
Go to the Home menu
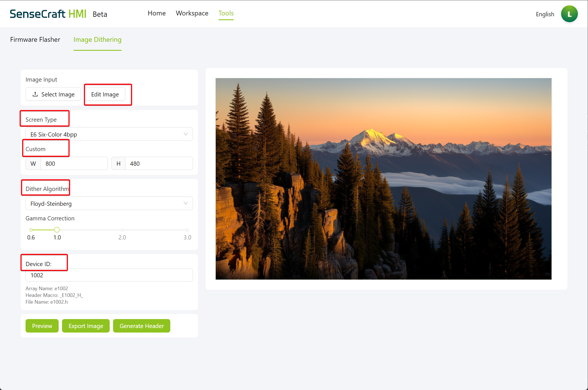click(157, 13)
